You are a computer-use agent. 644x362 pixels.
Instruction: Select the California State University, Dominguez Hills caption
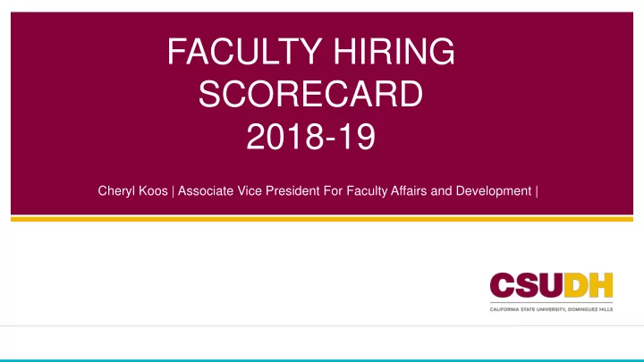click(551, 309)
